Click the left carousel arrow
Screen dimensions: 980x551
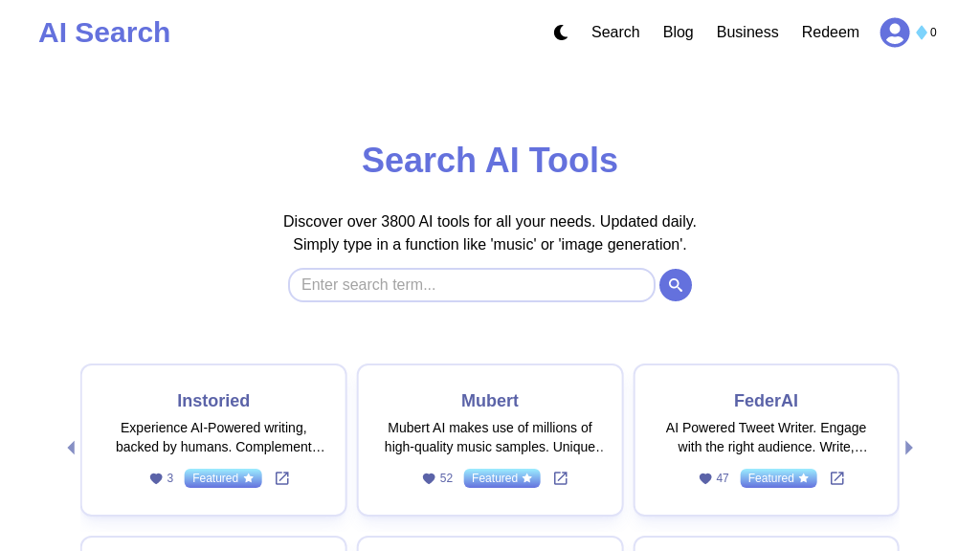[71, 447]
